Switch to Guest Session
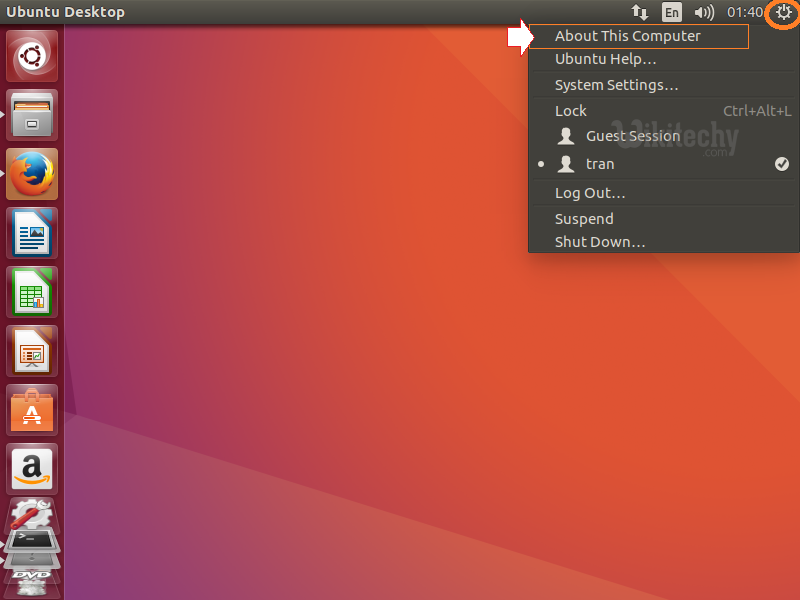This screenshot has height=600, width=800. pos(632,136)
